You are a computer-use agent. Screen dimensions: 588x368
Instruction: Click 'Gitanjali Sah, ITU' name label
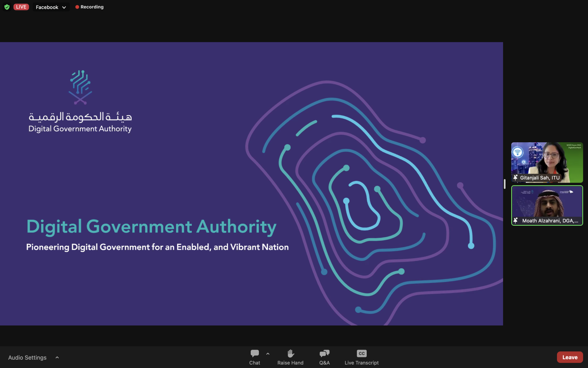[540, 178]
